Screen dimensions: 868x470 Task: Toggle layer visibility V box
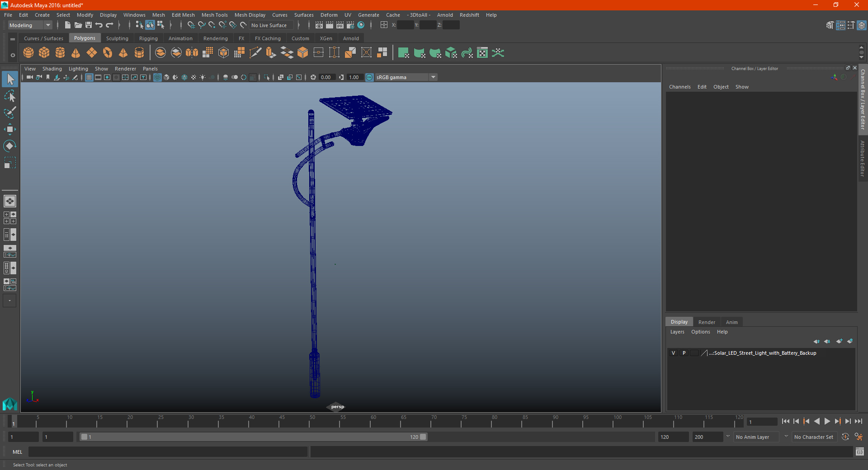[673, 353]
